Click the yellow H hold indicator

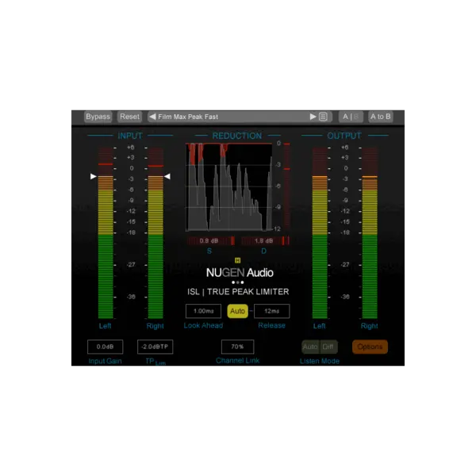pos(238,260)
